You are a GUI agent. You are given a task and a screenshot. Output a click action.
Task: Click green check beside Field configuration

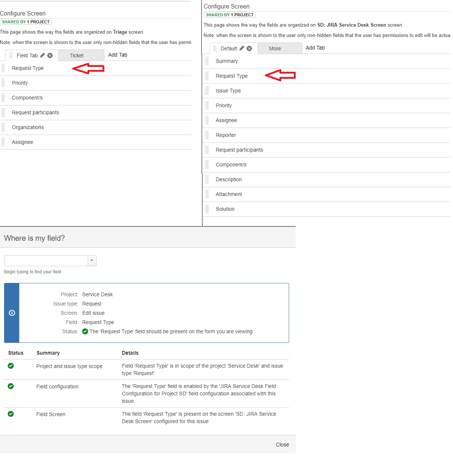(11, 386)
